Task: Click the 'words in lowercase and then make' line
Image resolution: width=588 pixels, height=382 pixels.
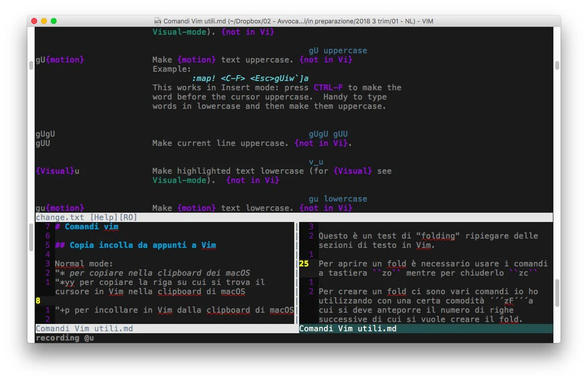Action: [269, 106]
